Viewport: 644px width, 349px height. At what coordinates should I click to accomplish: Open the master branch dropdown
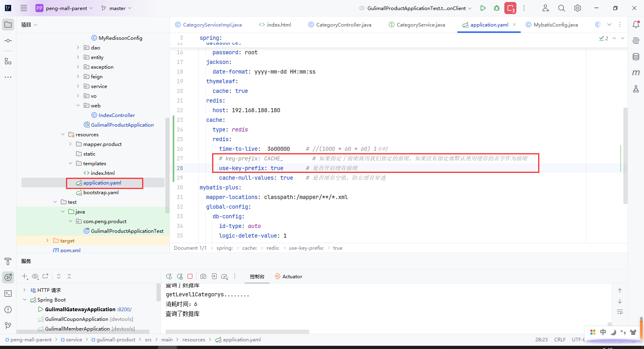[116, 8]
